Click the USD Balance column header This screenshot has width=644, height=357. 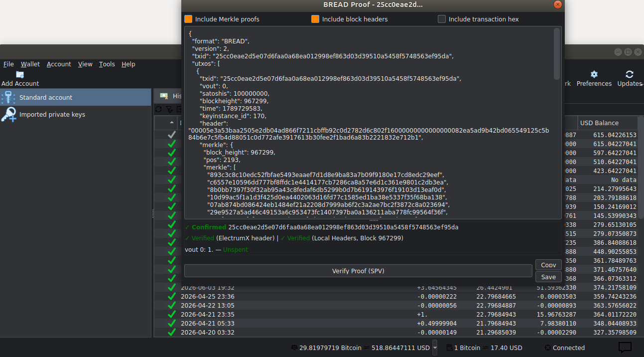[x=608, y=123]
